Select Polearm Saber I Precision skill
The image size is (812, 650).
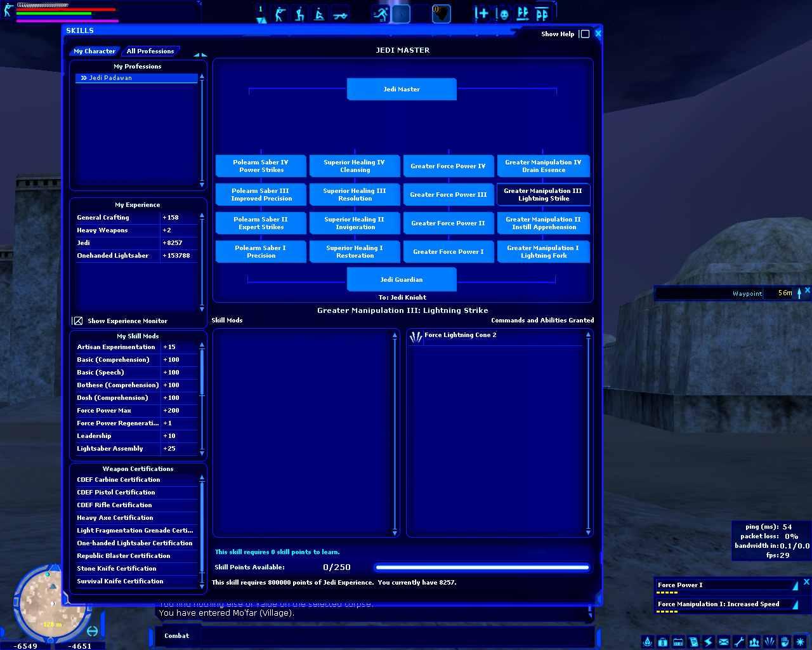261,251
